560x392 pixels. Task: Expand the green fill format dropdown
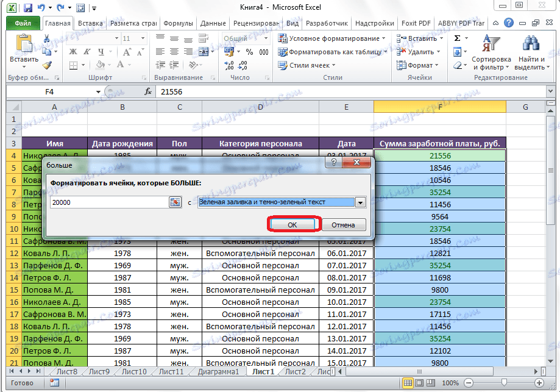click(x=360, y=202)
